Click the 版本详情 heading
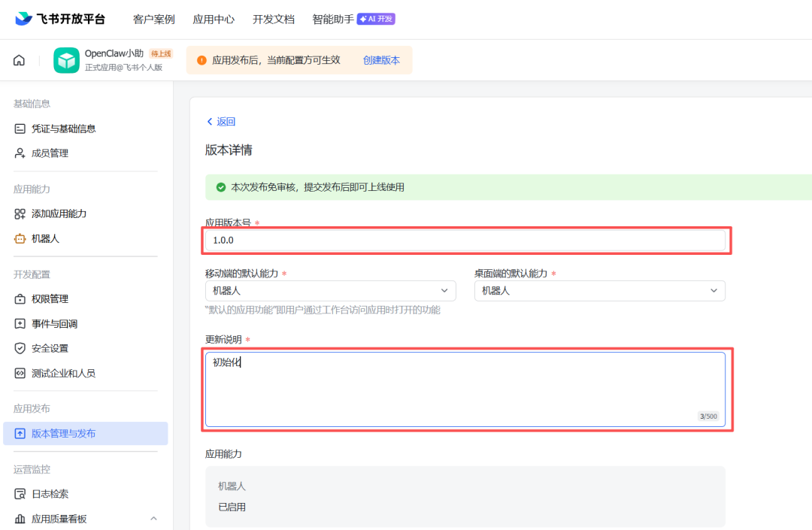This screenshot has height=530, width=812. pos(229,150)
